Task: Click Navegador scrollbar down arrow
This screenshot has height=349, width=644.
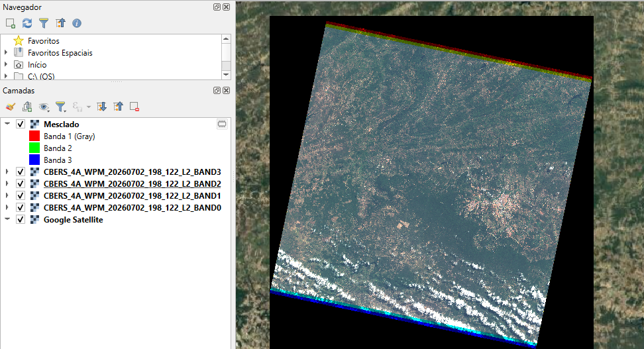Action: pyautogui.click(x=226, y=75)
